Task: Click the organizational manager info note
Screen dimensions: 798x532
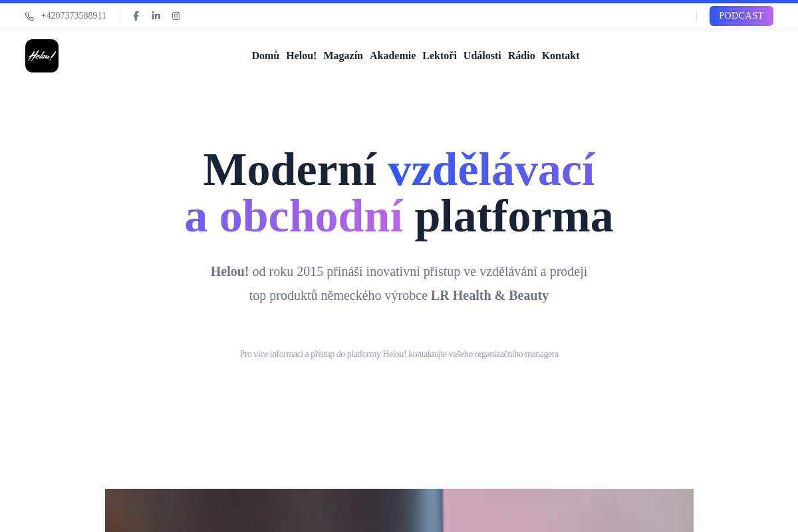Action: coord(399,354)
